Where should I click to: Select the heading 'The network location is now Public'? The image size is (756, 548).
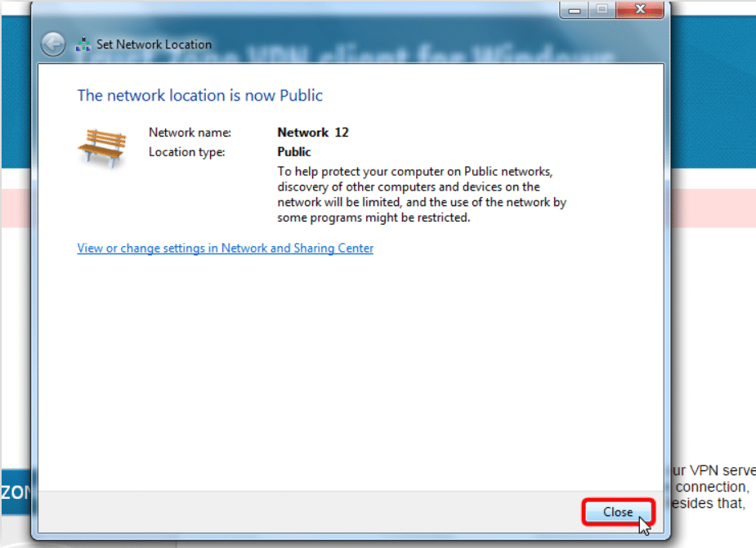pos(199,96)
